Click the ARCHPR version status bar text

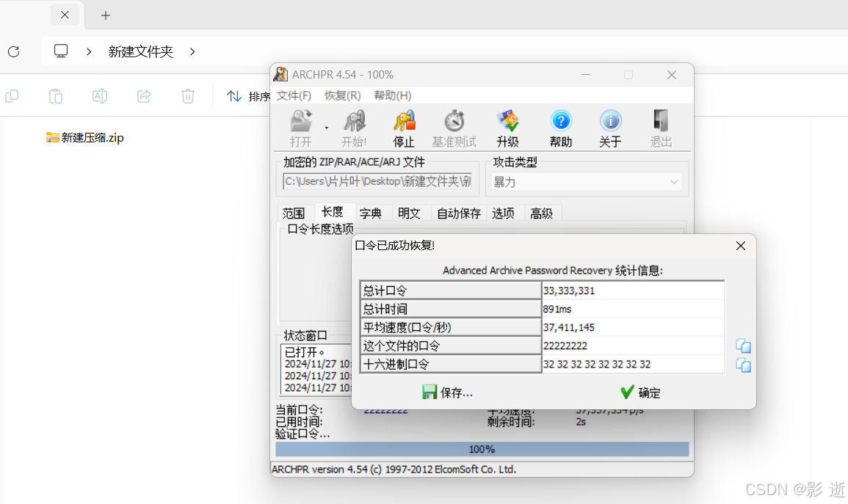click(x=394, y=470)
